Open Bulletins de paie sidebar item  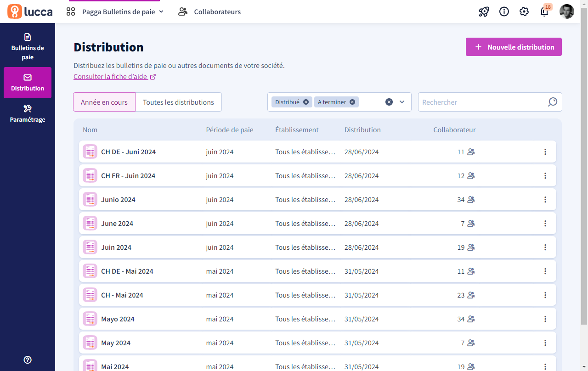point(28,47)
